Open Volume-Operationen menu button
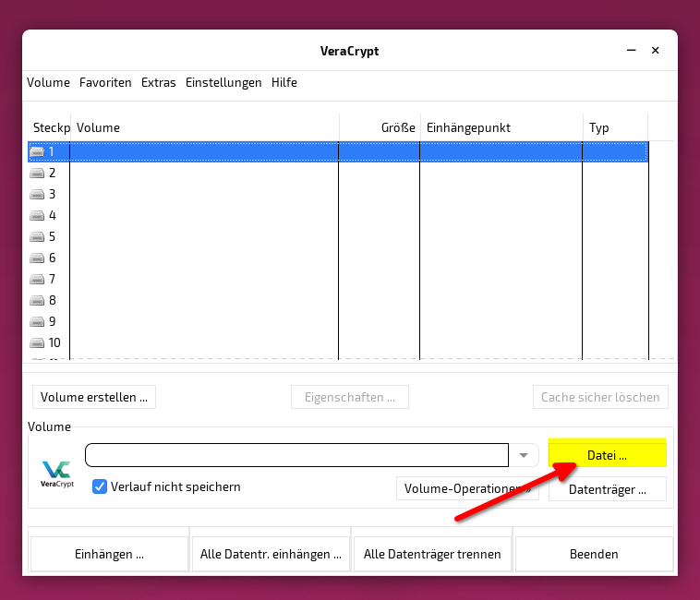The width and height of the screenshot is (700, 600). tap(467, 488)
